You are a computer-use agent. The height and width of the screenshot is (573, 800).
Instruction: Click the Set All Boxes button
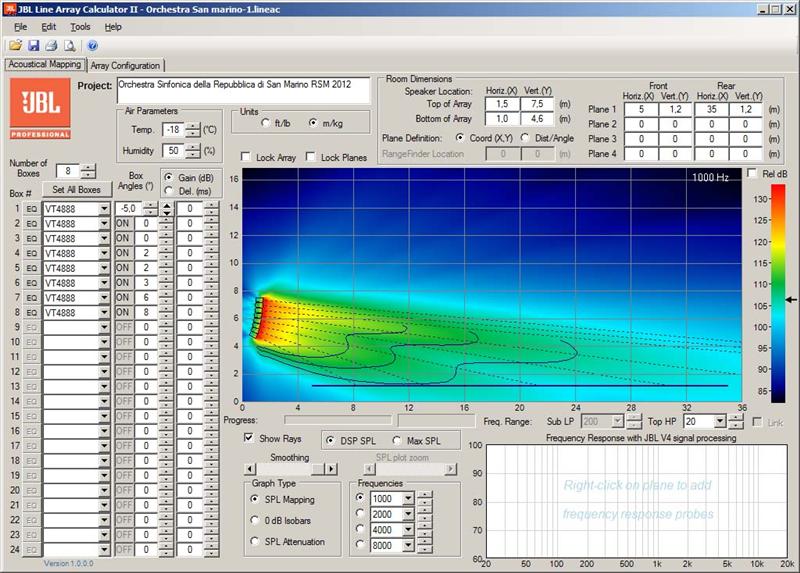pyautogui.click(x=77, y=189)
